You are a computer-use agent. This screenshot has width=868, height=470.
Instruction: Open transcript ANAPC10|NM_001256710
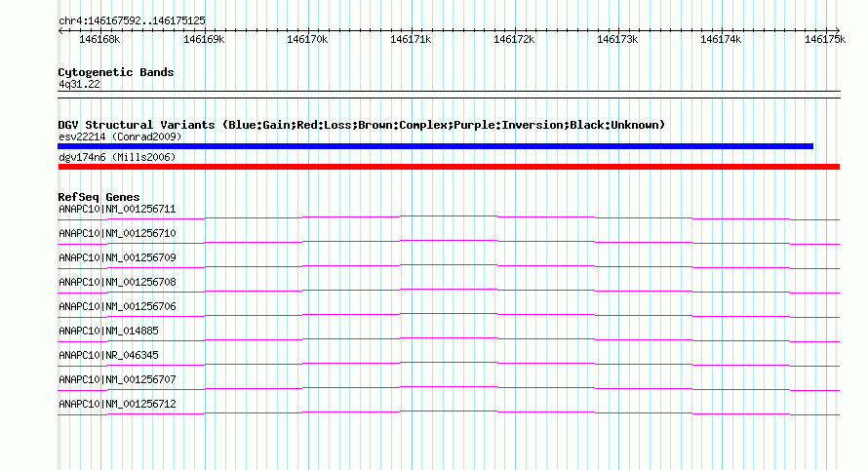coord(117,234)
